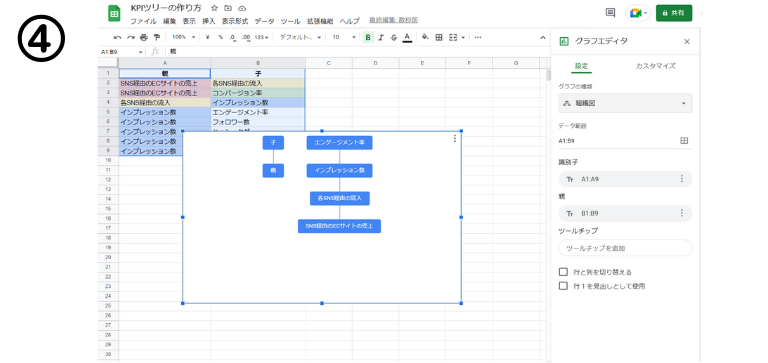This screenshot has height=363, width=768.
Task: Select the エンゲージメント率 chart node
Action: tap(339, 143)
